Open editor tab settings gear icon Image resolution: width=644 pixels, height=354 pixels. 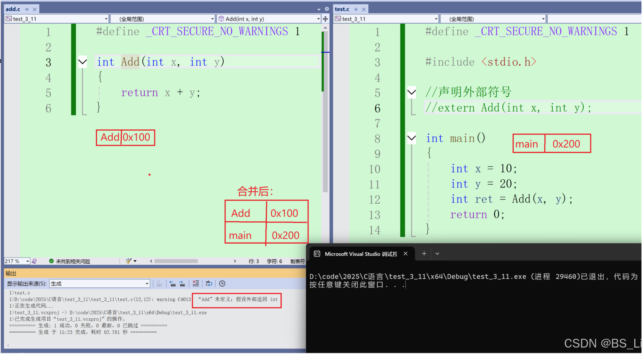pyautogui.click(x=327, y=9)
